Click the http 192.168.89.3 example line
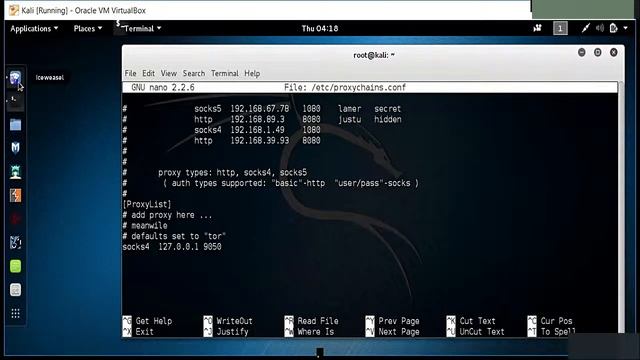 pyautogui.click(x=262, y=119)
